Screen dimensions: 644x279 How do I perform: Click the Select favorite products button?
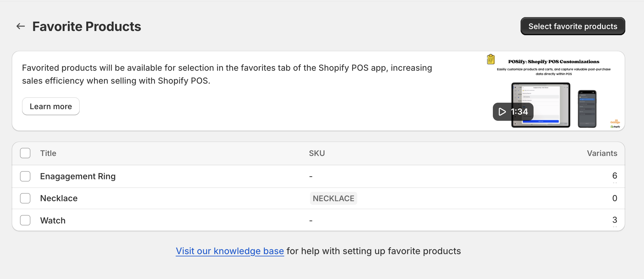pos(573,26)
